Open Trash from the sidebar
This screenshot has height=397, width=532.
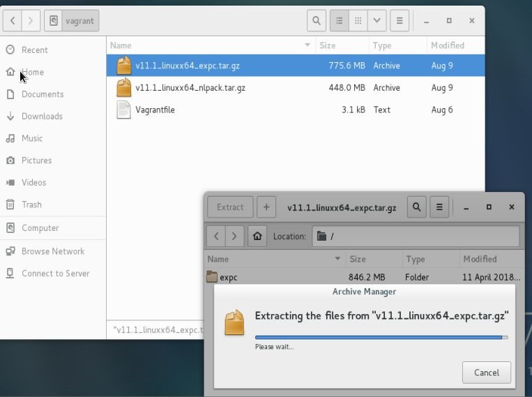coord(31,204)
